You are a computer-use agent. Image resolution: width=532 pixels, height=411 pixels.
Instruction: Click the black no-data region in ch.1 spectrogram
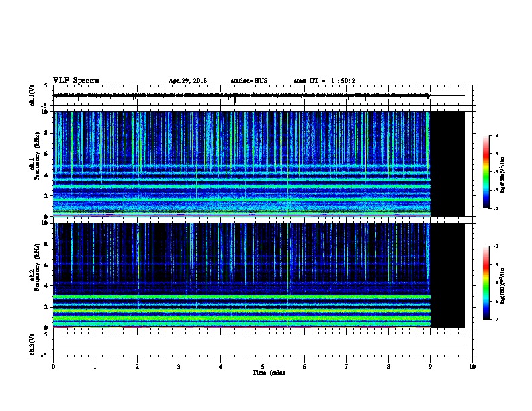click(448, 164)
